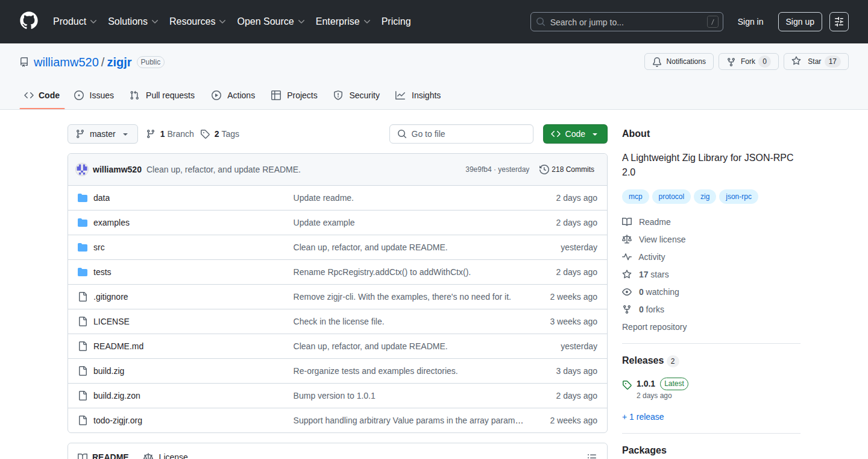Click the zig topic tag

pyautogui.click(x=705, y=197)
